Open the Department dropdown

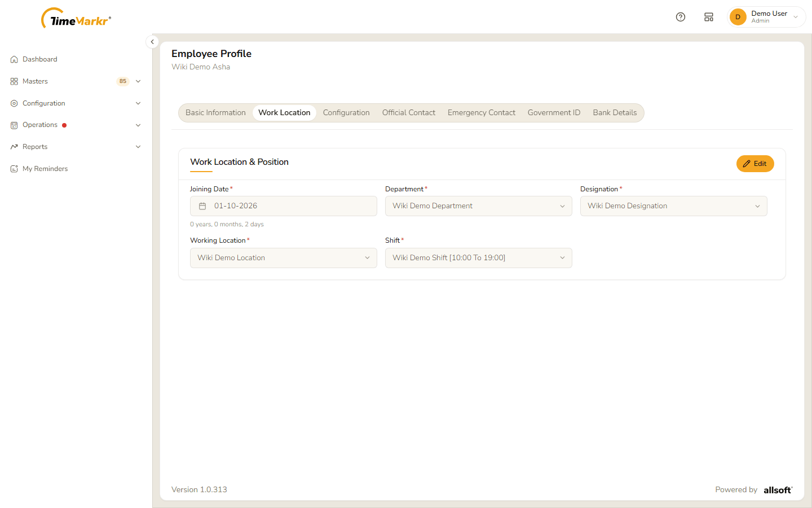pos(479,206)
